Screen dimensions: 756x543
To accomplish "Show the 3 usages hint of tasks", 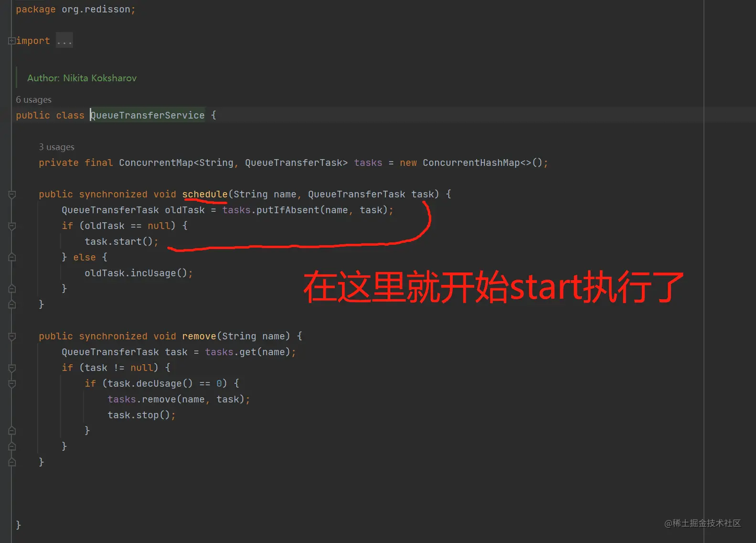I will pyautogui.click(x=56, y=147).
